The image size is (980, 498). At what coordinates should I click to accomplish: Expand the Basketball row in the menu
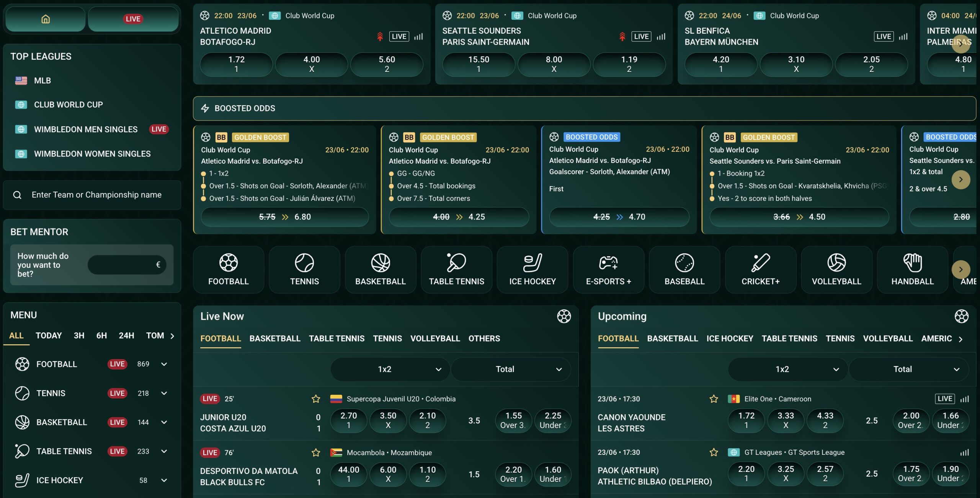[x=164, y=422]
